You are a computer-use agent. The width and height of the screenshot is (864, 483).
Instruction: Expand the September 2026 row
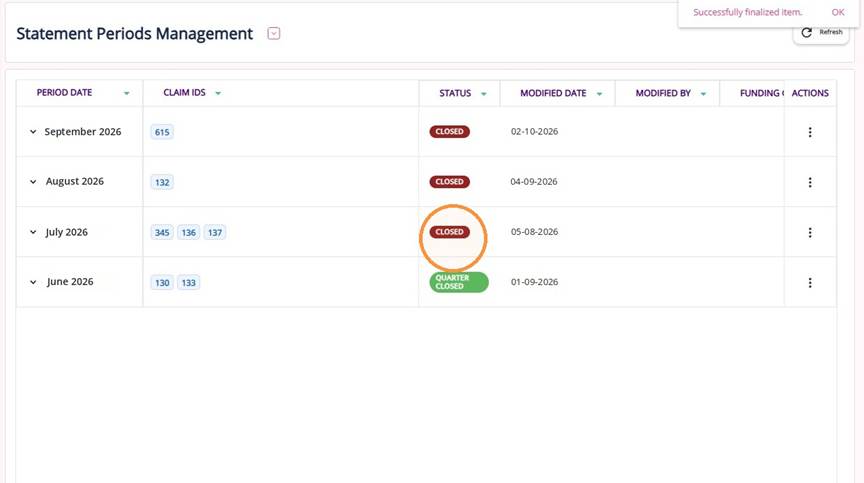[33, 132]
